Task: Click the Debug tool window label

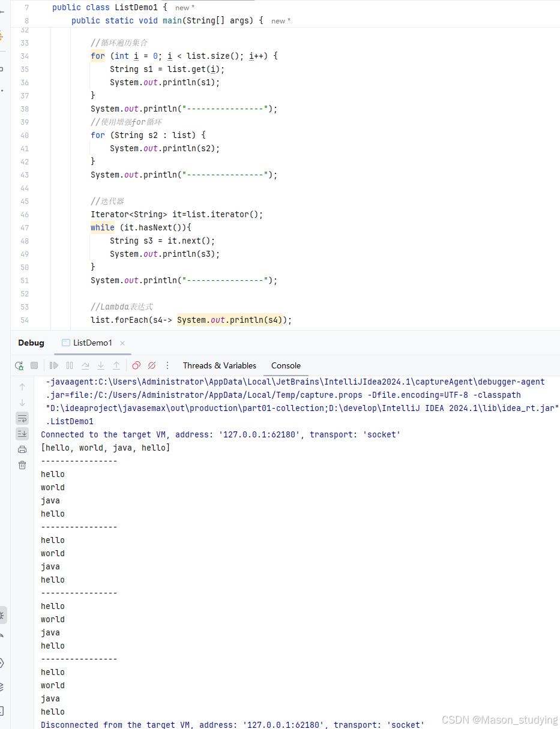Action: pyautogui.click(x=31, y=343)
